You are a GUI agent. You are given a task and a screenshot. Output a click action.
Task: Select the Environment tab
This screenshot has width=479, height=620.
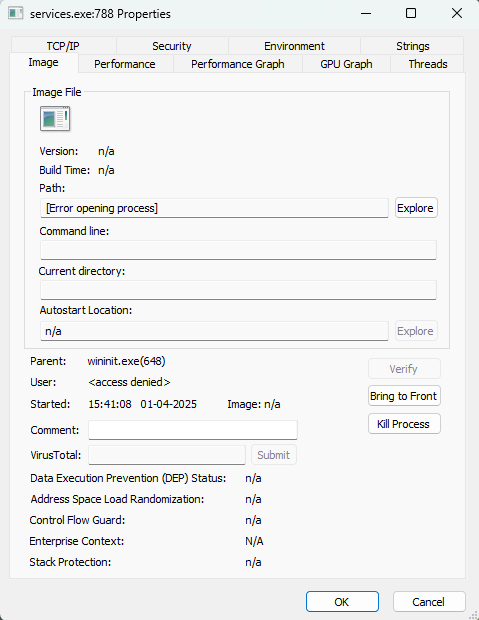(x=294, y=46)
